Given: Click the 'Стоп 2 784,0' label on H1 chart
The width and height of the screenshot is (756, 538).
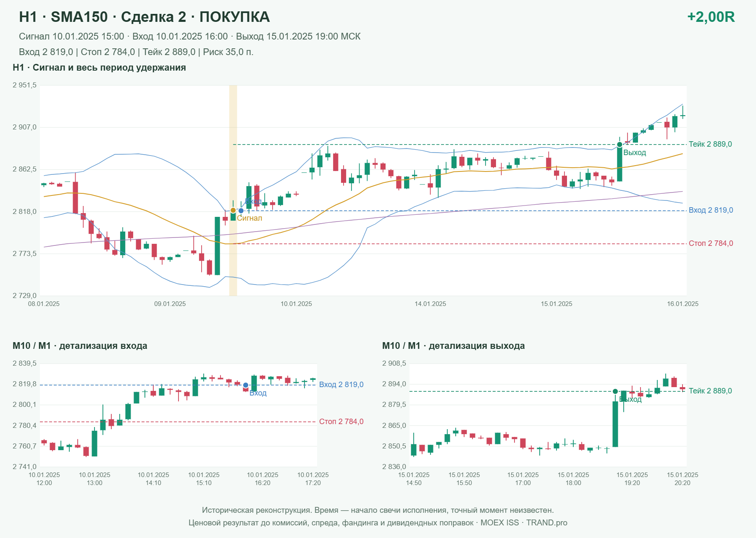Looking at the screenshot, I should tap(711, 243).
